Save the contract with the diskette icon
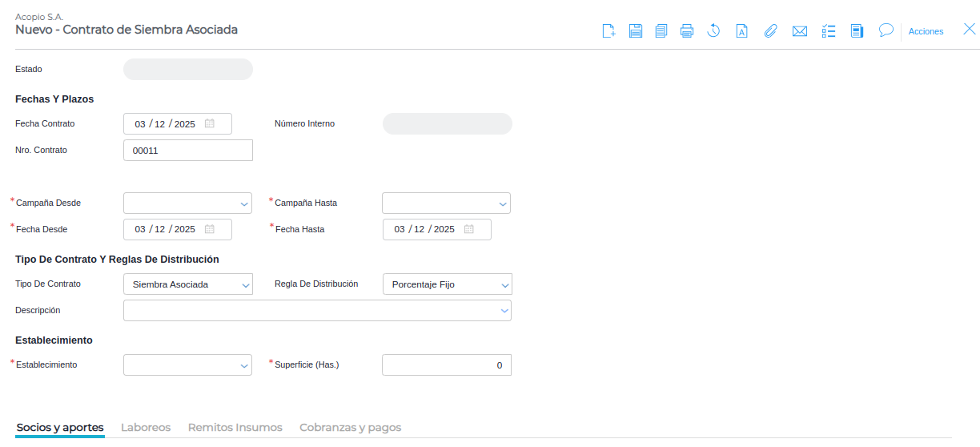 click(x=636, y=31)
